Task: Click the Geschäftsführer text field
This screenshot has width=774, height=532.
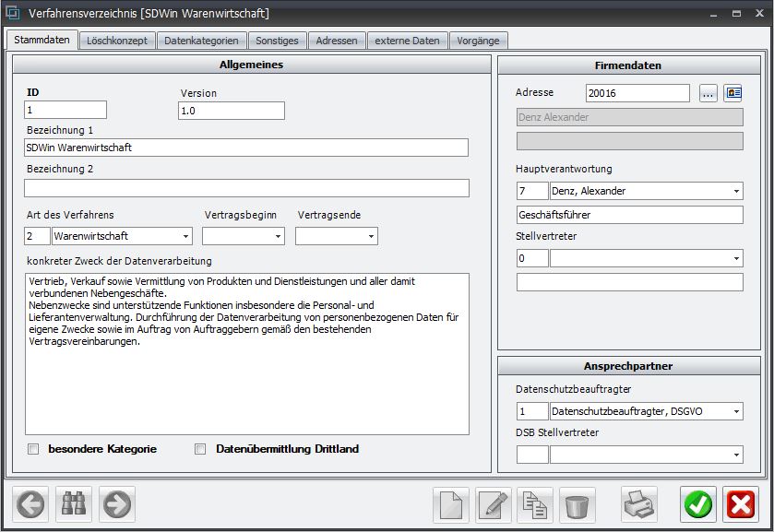Action: pos(629,215)
